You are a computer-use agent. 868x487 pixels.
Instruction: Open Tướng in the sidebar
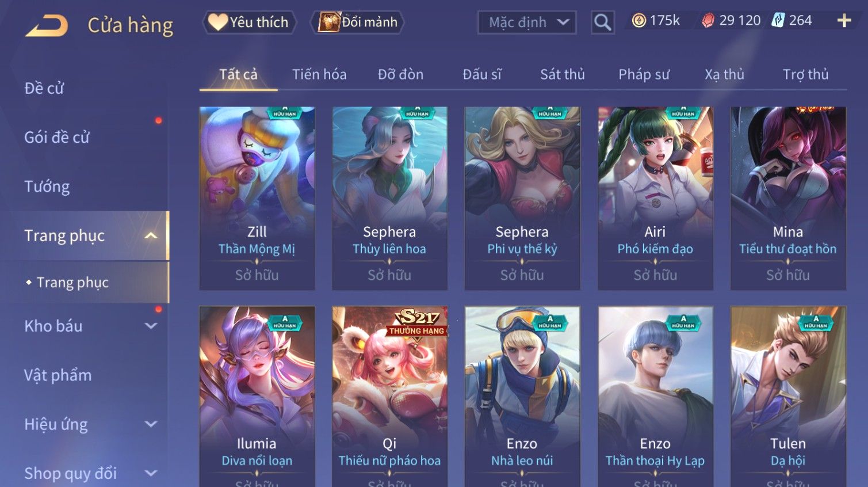coord(47,187)
